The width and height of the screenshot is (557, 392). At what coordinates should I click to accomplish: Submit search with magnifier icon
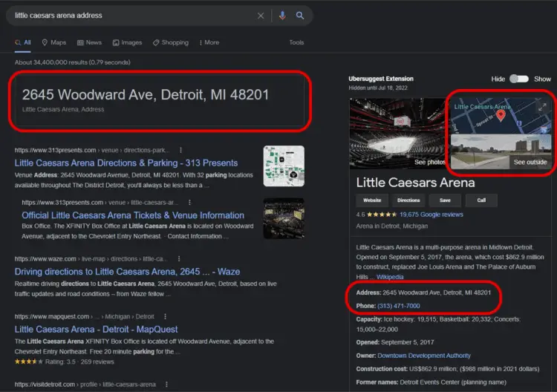[300, 16]
